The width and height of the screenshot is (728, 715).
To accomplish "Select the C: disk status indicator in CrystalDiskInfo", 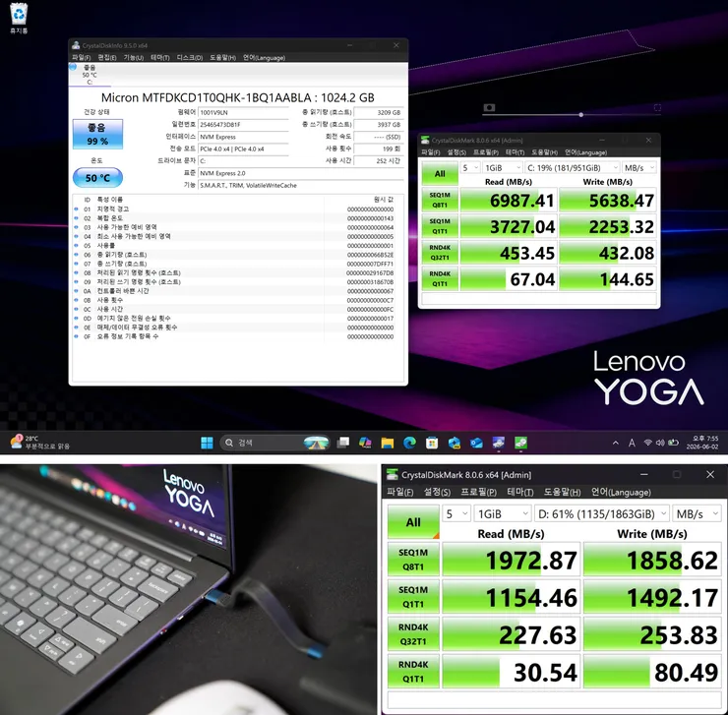I will pyautogui.click(x=90, y=75).
